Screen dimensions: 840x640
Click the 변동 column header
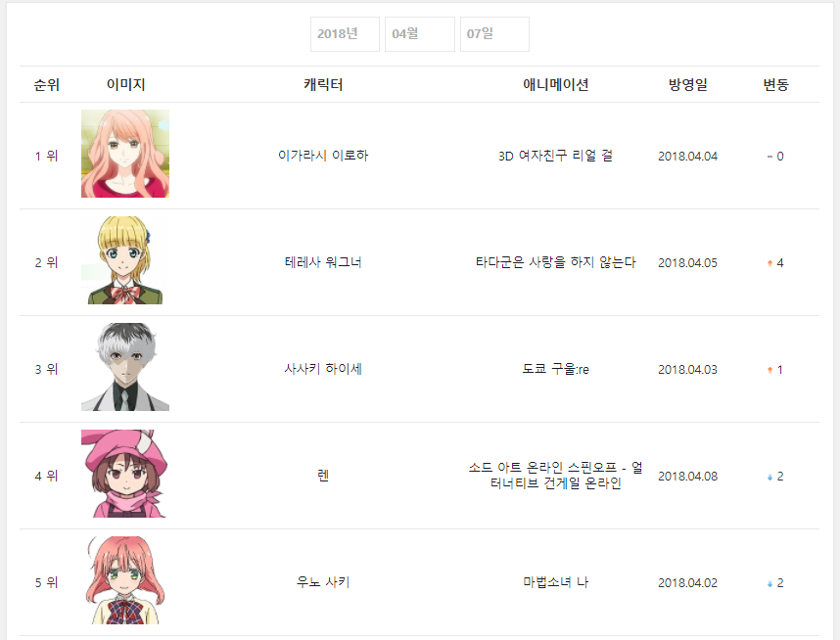(775, 84)
